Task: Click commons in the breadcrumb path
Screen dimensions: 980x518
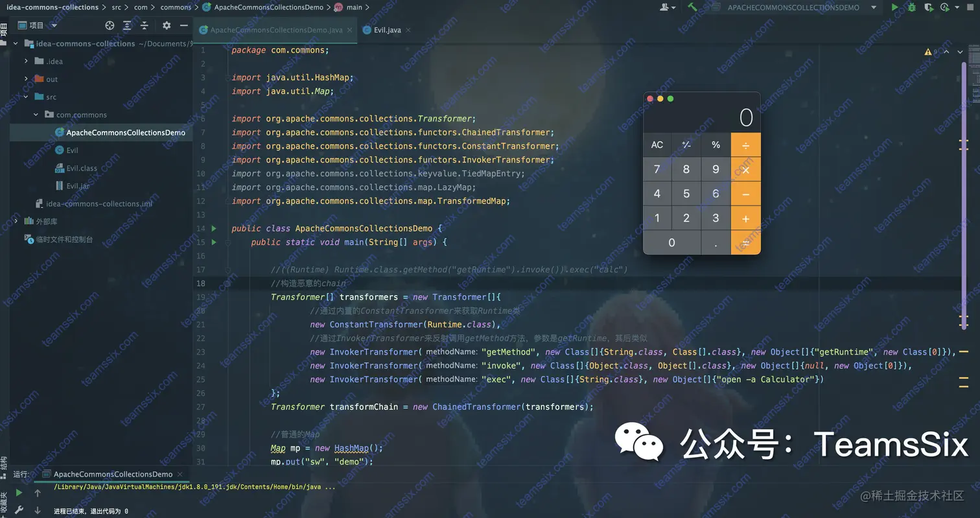Action: [176, 7]
